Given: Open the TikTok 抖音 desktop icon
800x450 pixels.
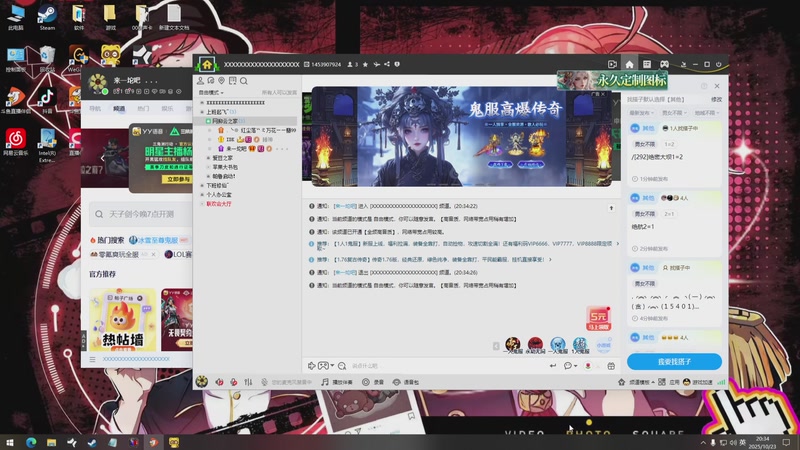Looking at the screenshot, I should pos(47,99).
